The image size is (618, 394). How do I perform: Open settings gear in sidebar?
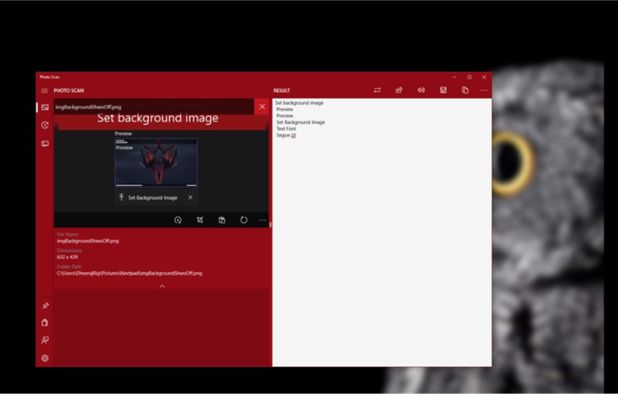45,358
